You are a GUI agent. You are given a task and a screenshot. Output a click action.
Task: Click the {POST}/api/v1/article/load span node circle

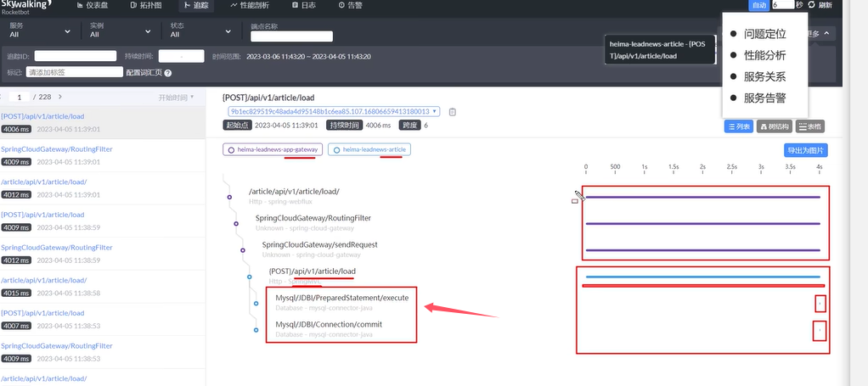[x=249, y=277]
